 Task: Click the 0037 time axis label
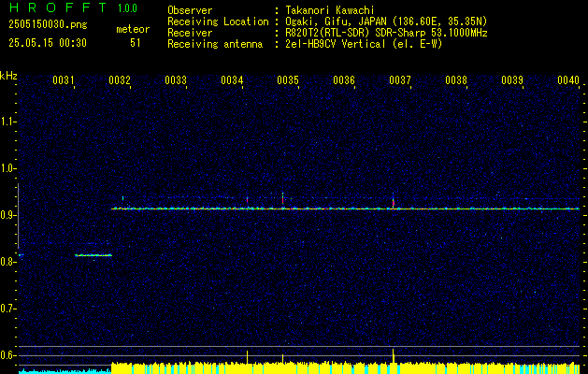click(400, 80)
